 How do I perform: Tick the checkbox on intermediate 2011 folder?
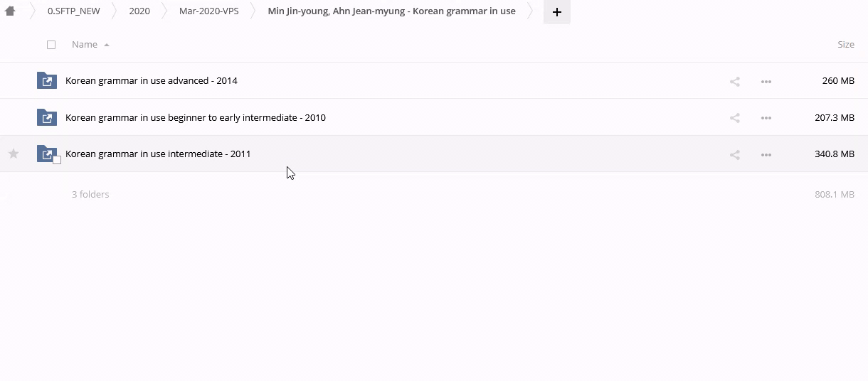(57, 160)
